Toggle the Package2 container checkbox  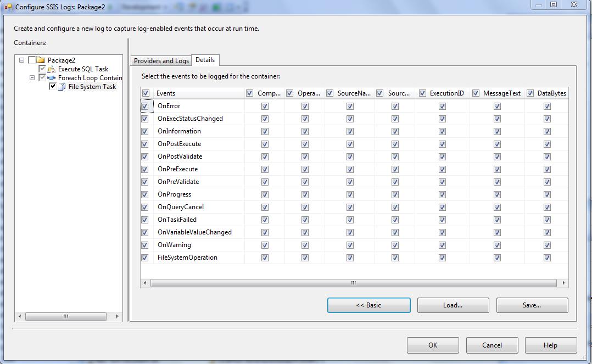click(32, 60)
